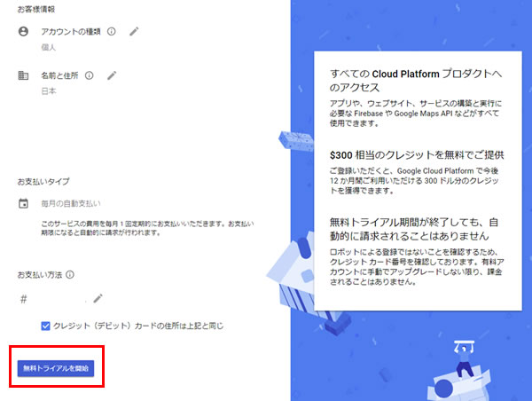
Task: Open info tooltip next to 名前と住所
Action: pos(90,75)
